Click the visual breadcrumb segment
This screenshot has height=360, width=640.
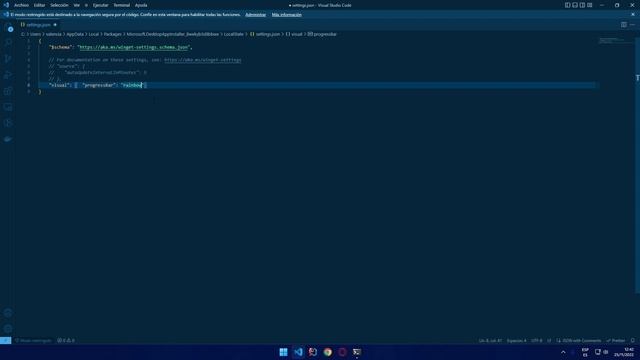click(x=294, y=34)
